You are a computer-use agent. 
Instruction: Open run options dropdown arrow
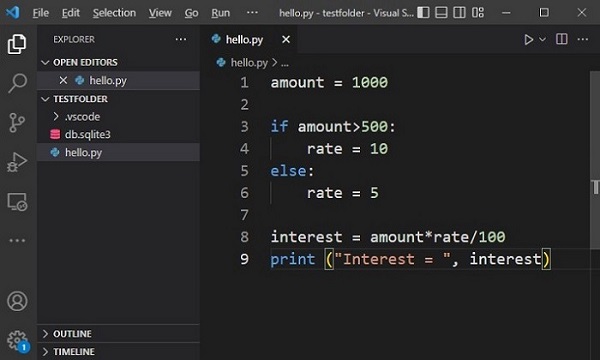[542, 39]
